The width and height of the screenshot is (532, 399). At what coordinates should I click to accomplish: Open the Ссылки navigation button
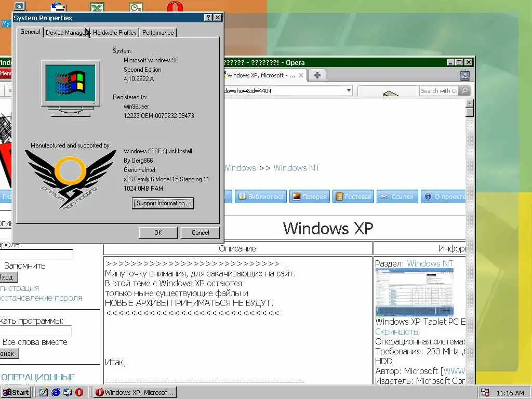point(397,196)
